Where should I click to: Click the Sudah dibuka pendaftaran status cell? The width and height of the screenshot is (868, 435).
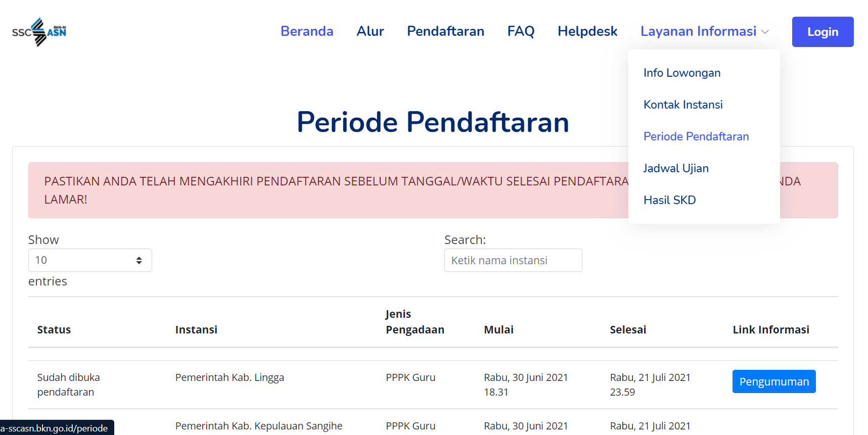pos(68,384)
